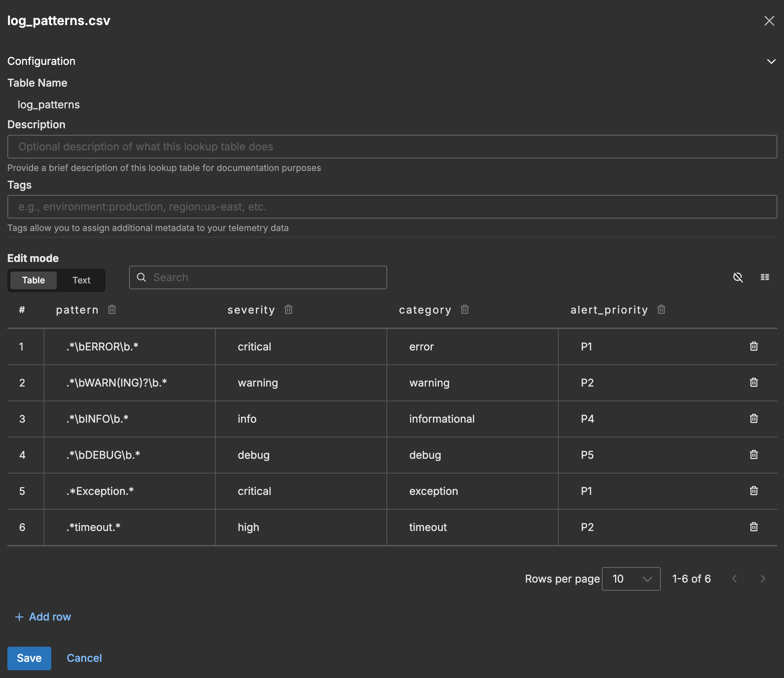Collapse the Configuration section
The image size is (784, 678).
771,61
